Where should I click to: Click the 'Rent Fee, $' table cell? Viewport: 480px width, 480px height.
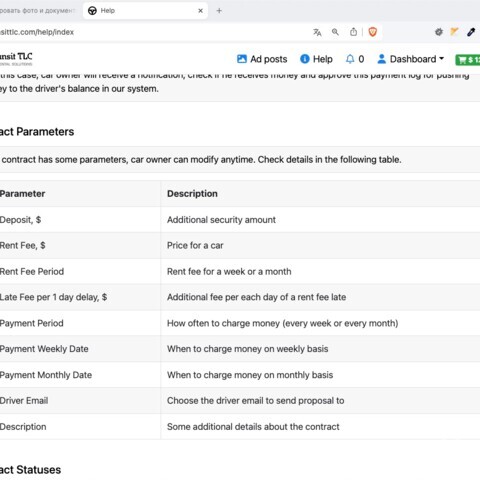(80, 246)
